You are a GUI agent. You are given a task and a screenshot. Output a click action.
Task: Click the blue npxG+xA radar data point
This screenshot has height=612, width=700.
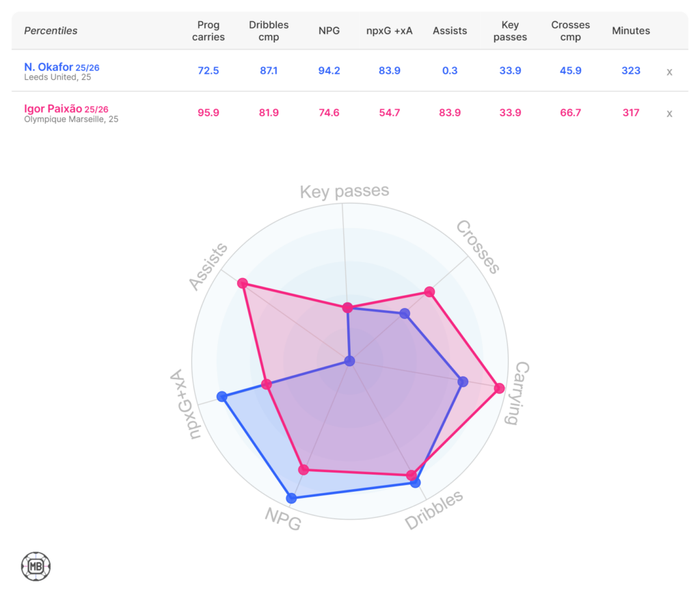tap(221, 396)
